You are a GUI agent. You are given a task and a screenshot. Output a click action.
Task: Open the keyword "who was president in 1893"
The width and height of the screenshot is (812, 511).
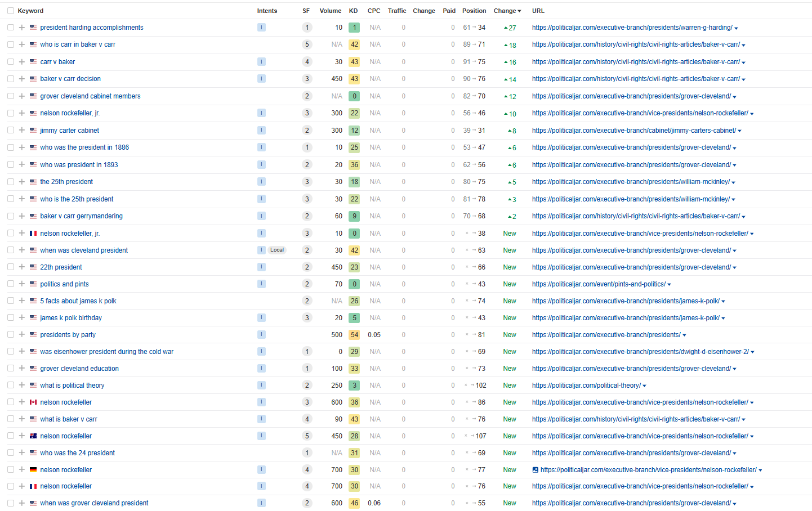click(x=79, y=165)
